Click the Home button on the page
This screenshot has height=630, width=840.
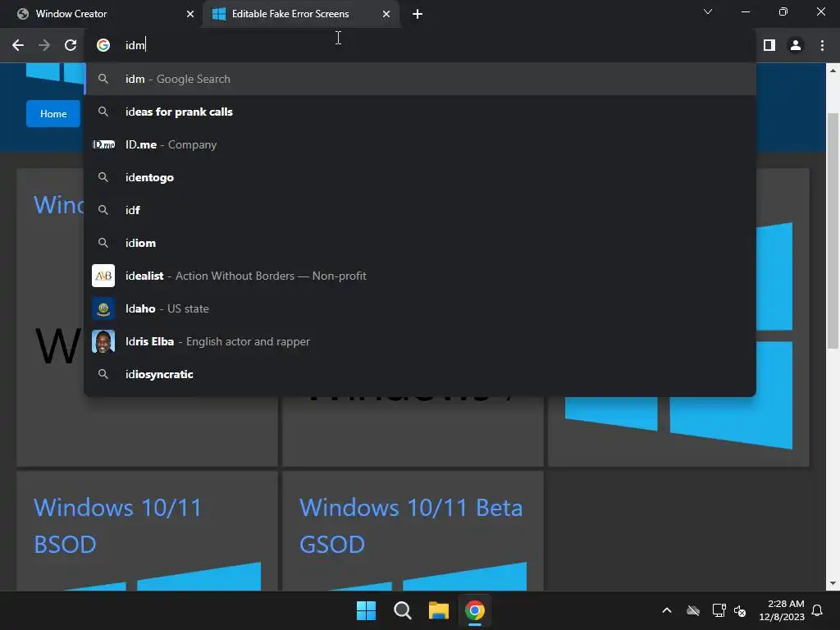pyautogui.click(x=53, y=113)
